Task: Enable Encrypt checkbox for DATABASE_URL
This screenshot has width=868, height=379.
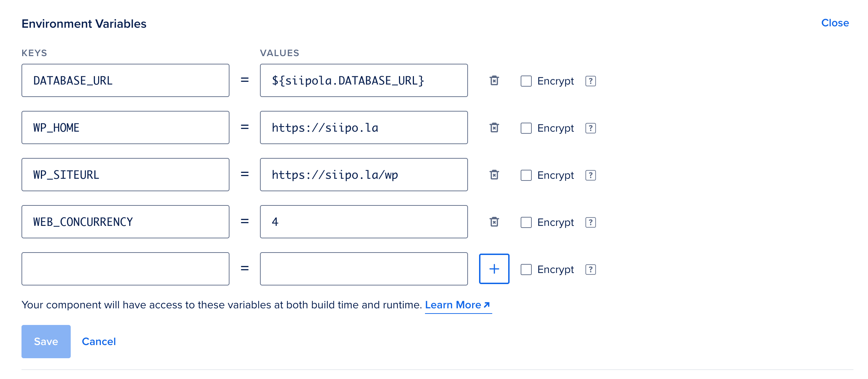Action: click(x=526, y=81)
